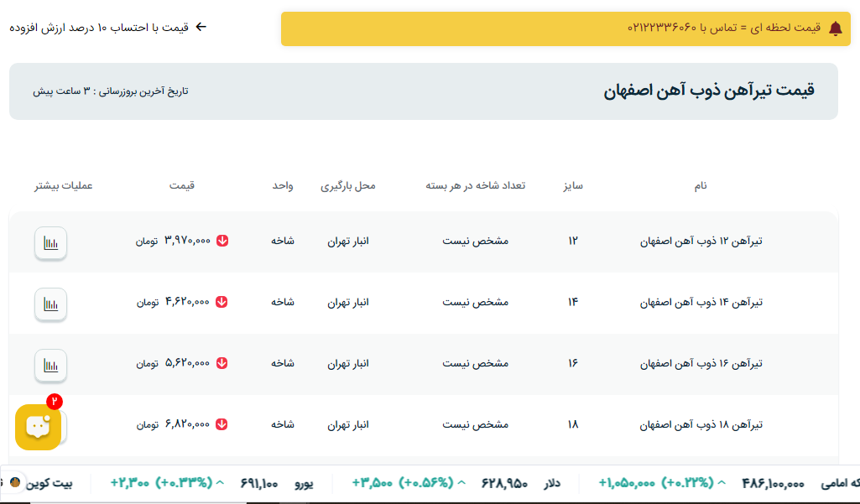Viewport: 860px width, 504px height.
Task: Open chart icon for تیرآهن 16 row
Action: (50, 366)
